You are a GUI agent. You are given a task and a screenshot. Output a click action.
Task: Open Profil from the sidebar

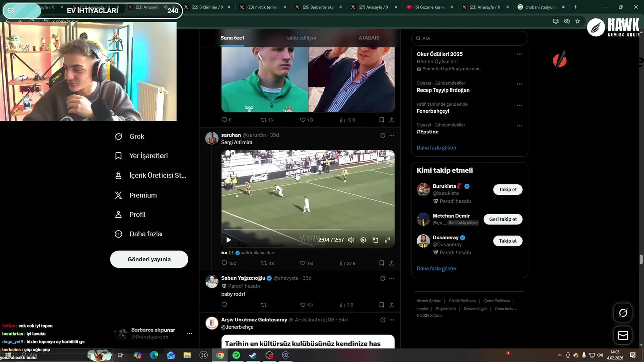(x=130, y=214)
